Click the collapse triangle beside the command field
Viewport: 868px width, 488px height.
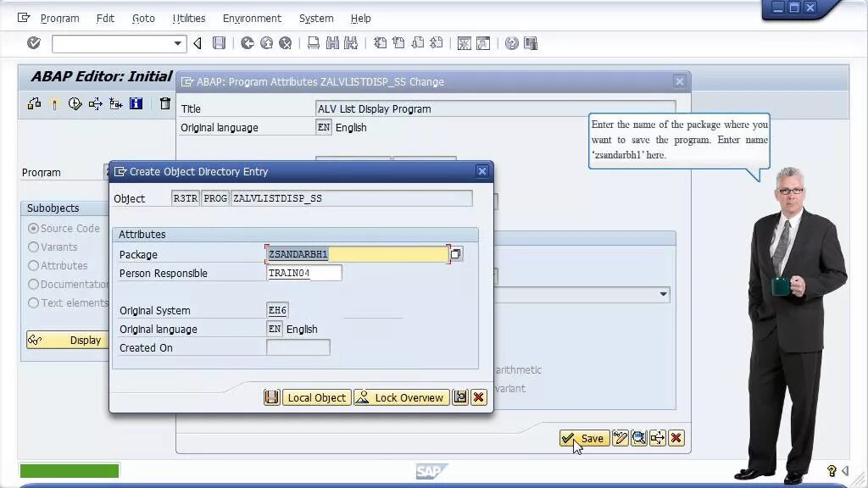pos(198,43)
